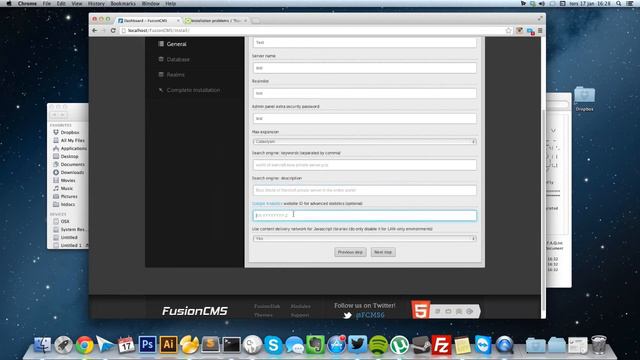The width and height of the screenshot is (640, 360).
Task: Open the Edit menu
Action: pos(61,3)
